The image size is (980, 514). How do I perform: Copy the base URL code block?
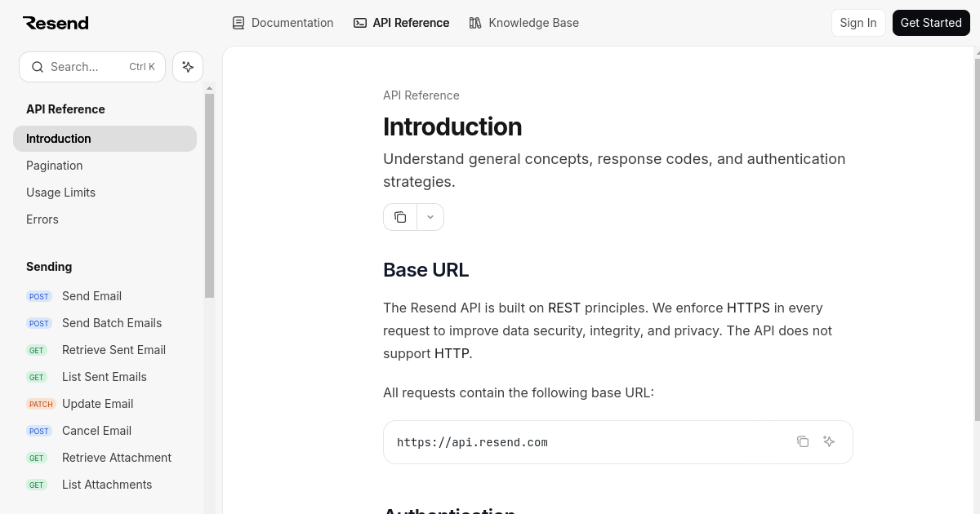(803, 441)
